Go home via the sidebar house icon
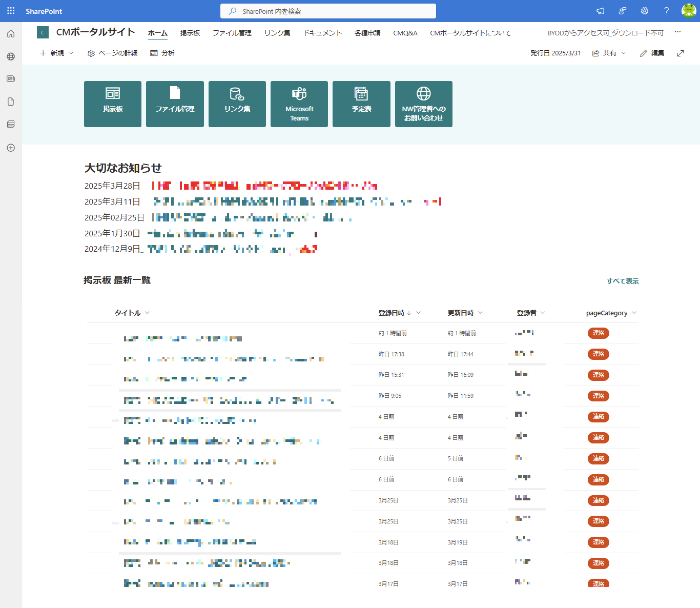Viewport: 700px width, 608px height. [x=10, y=33]
